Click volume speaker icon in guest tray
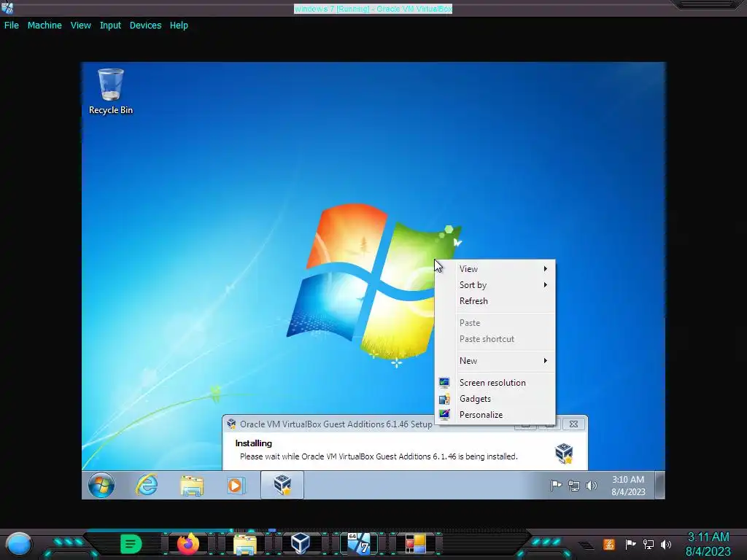Viewport: 747px width, 560px height. point(591,486)
